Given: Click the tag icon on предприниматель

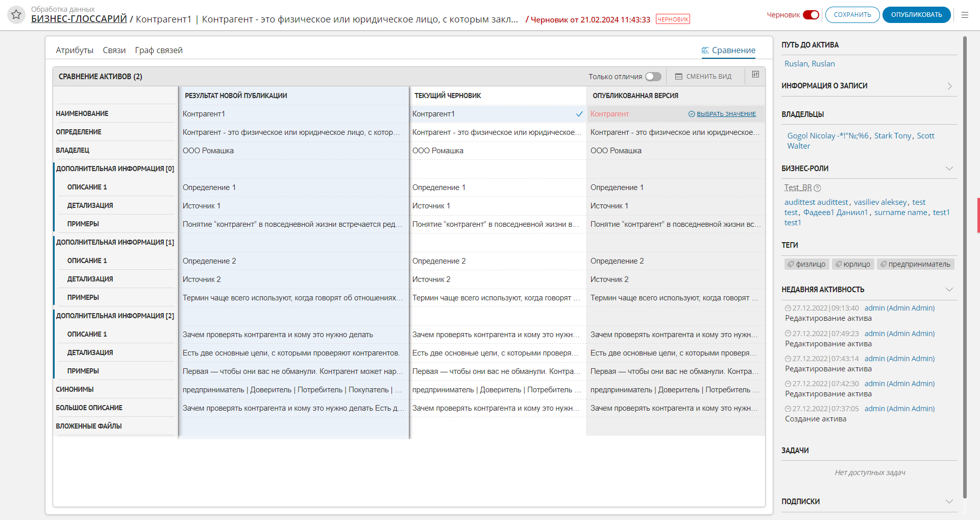Looking at the screenshot, I should [x=883, y=264].
